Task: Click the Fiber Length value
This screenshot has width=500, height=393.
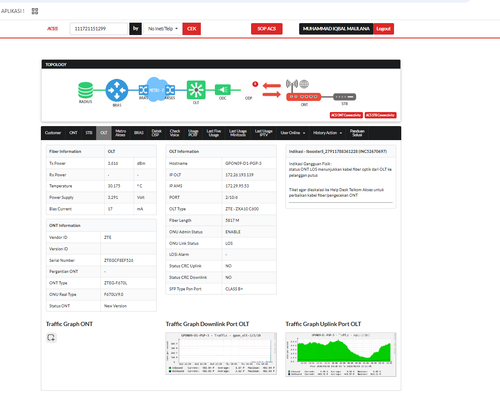Action: [x=232, y=220]
